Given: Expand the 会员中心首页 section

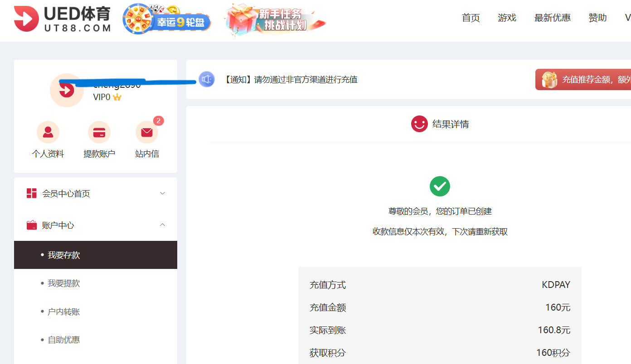Looking at the screenshot, I should (x=162, y=193).
